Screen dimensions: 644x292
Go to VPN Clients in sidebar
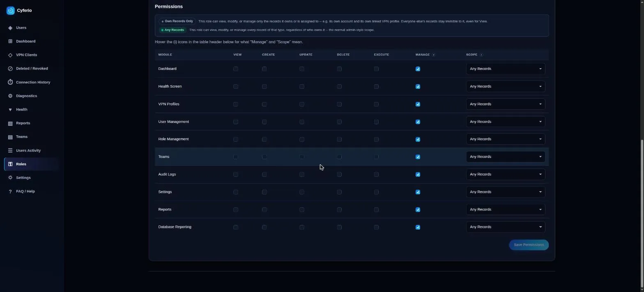point(32,55)
